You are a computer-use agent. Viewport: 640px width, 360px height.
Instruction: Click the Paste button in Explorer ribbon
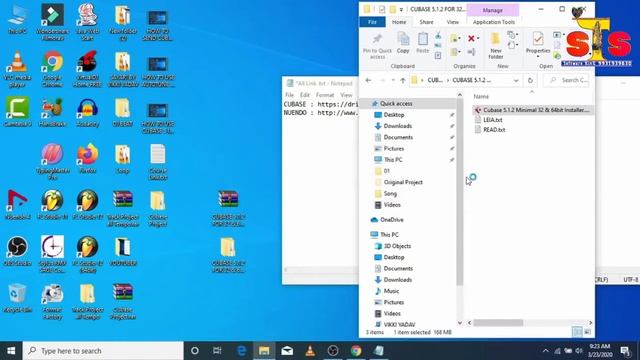(x=422, y=43)
